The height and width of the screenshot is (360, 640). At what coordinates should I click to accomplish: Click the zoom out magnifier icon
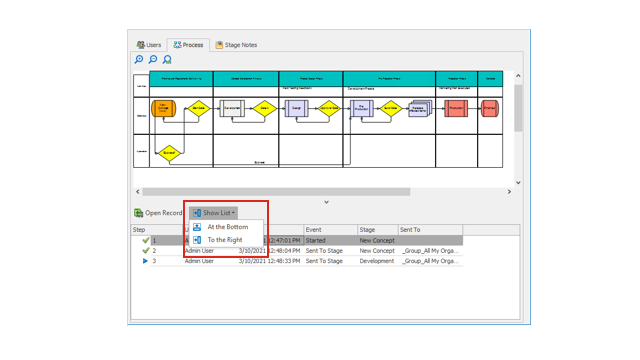[153, 60]
